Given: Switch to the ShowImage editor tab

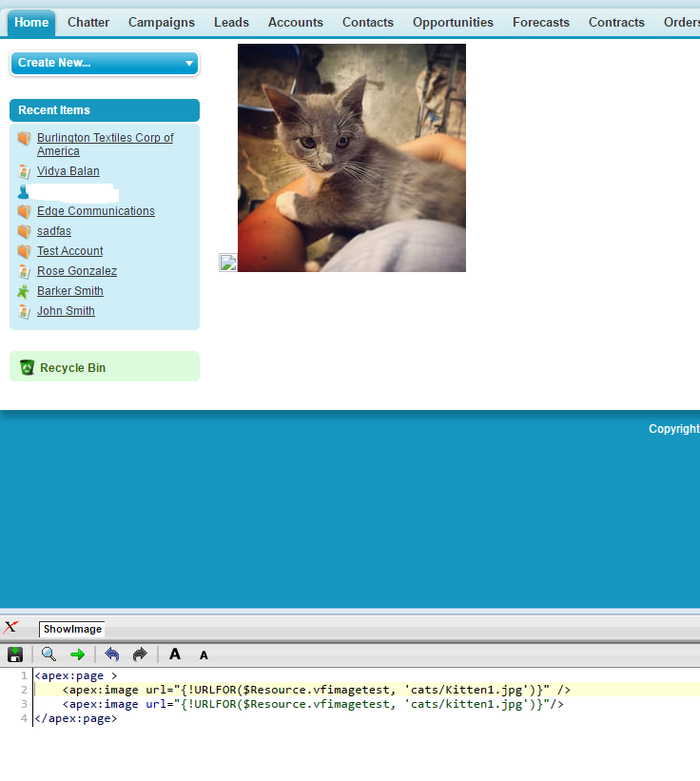Looking at the screenshot, I should (72, 629).
